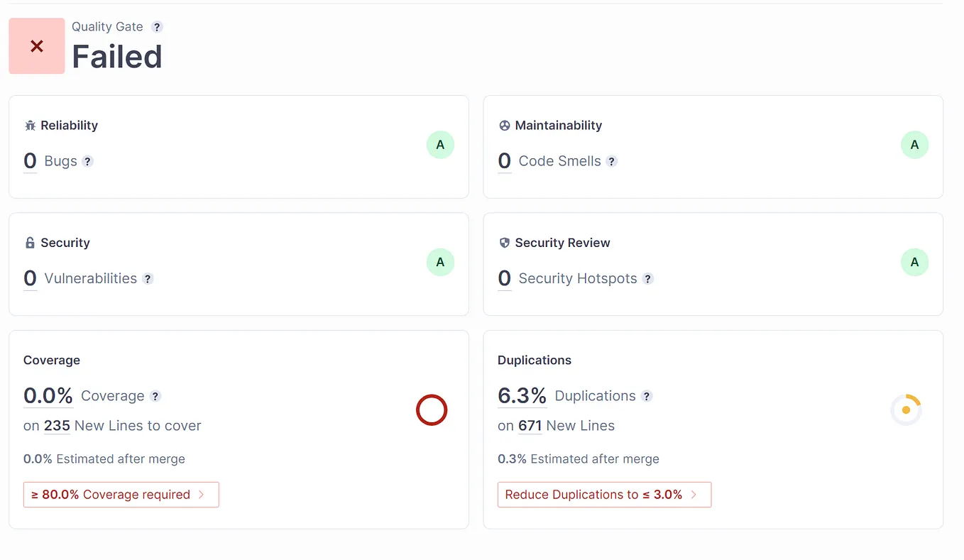Click the help icon beside Code Smells
Image resolution: width=964 pixels, height=560 pixels.
(612, 161)
